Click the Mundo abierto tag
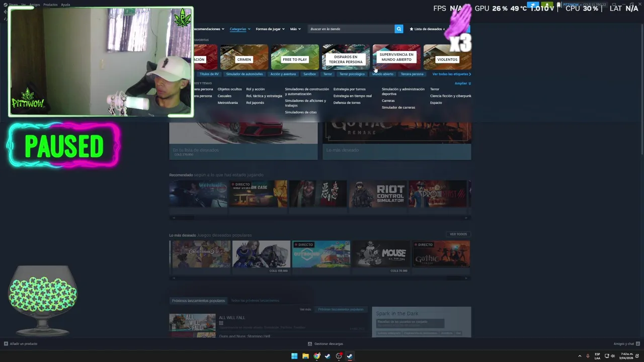Screen dimensions: 644x362 pos(383,74)
